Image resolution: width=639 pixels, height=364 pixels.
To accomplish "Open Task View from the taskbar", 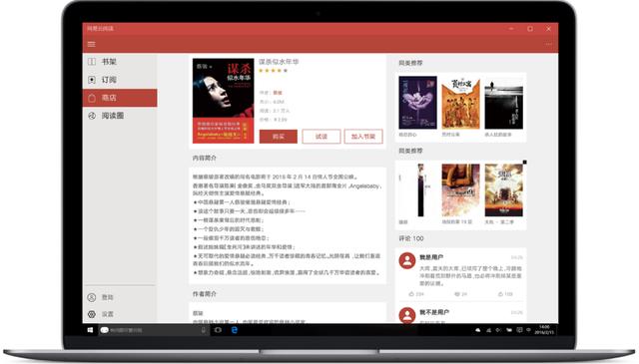I will (218, 330).
